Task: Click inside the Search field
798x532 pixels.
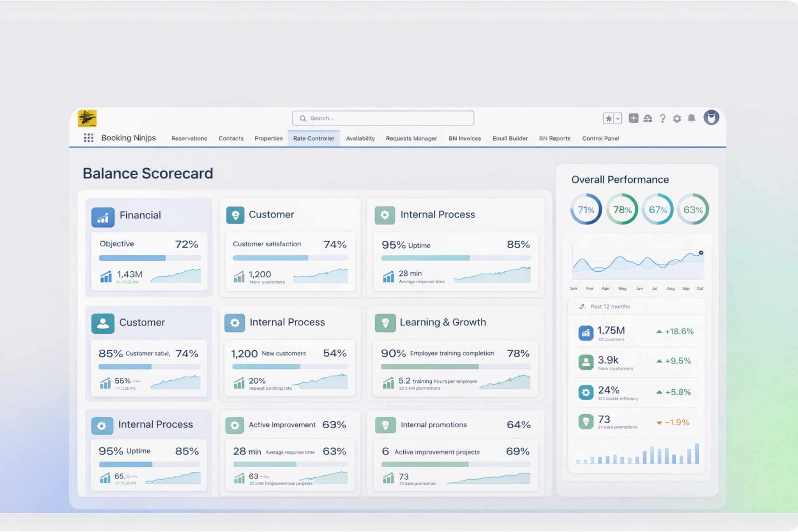Action: (382, 118)
